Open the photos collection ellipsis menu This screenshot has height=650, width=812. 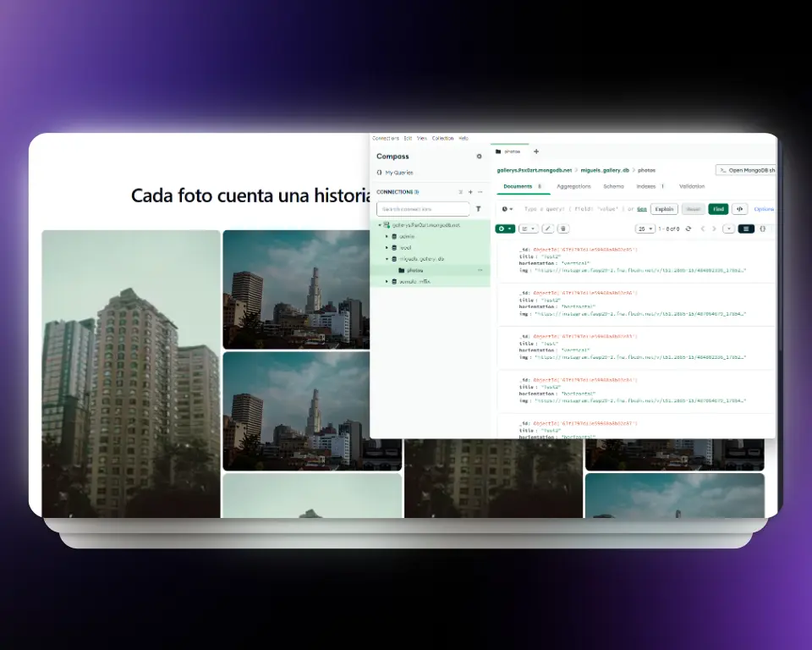pos(480,270)
